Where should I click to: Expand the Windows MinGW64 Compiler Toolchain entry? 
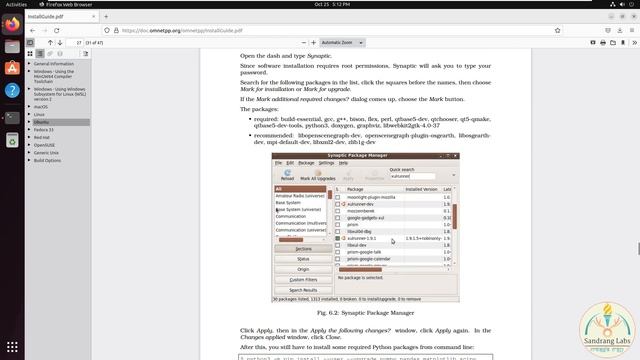click(29, 71)
